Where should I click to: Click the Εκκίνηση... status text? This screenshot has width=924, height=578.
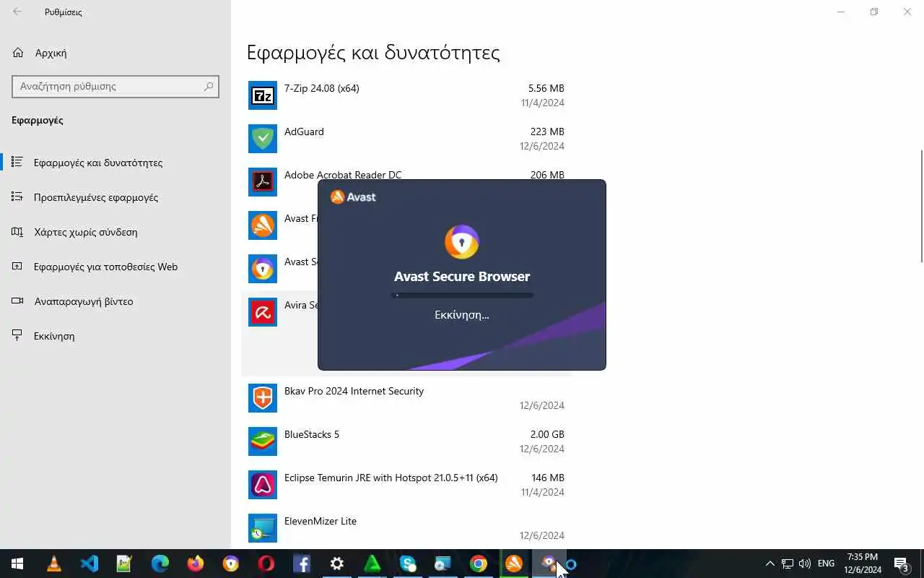pos(462,315)
